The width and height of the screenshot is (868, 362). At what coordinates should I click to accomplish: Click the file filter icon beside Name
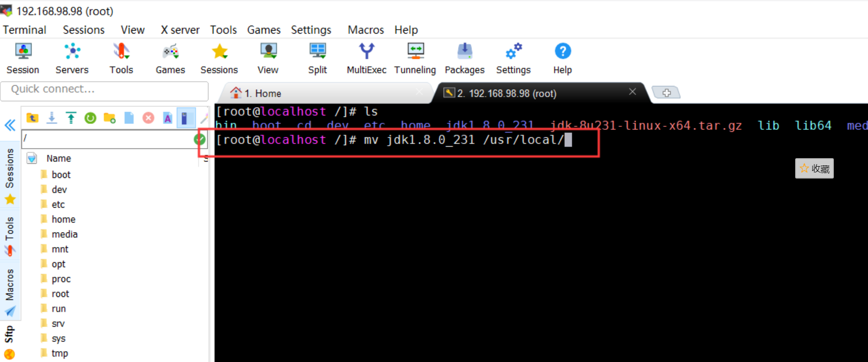32,158
